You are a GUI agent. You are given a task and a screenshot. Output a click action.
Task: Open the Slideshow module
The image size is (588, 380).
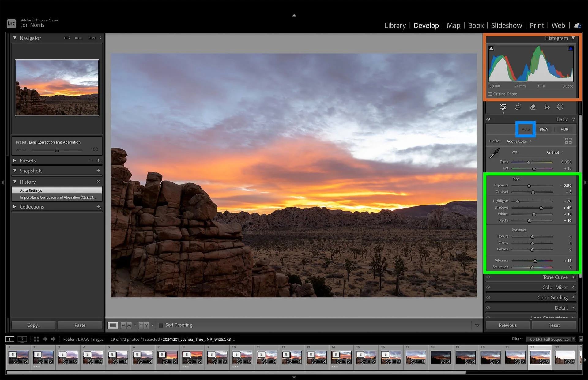pyautogui.click(x=506, y=25)
